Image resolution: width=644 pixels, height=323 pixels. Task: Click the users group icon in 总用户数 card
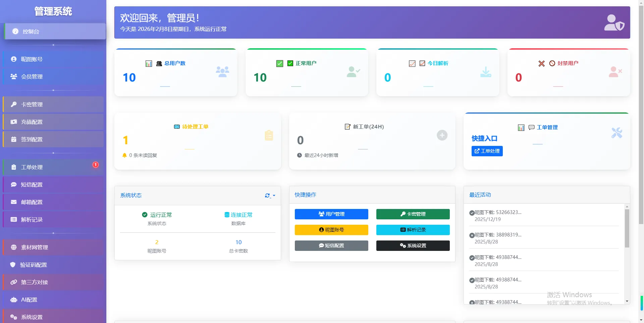click(x=222, y=72)
